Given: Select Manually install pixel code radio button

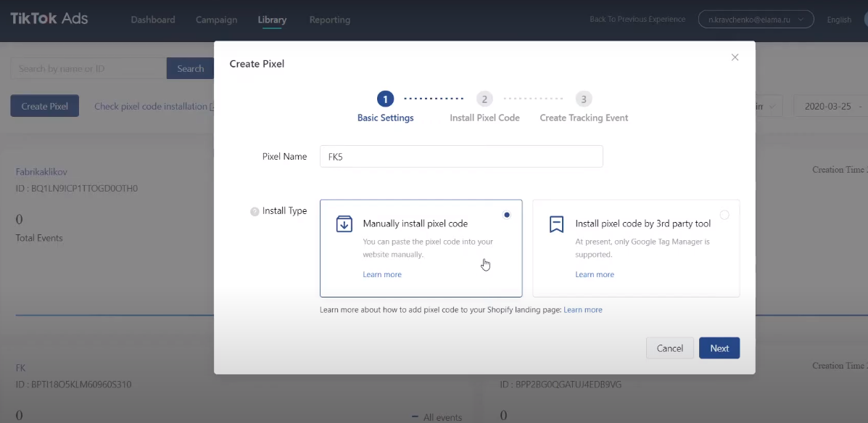Looking at the screenshot, I should click(x=507, y=215).
